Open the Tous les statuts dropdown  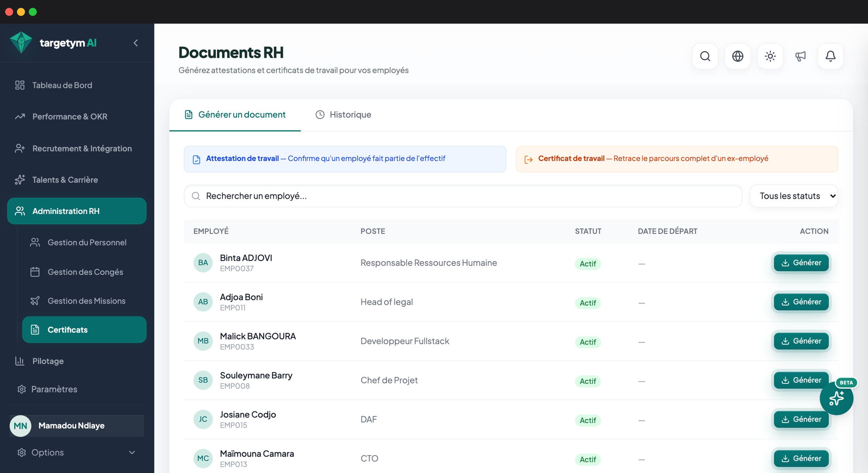click(794, 196)
